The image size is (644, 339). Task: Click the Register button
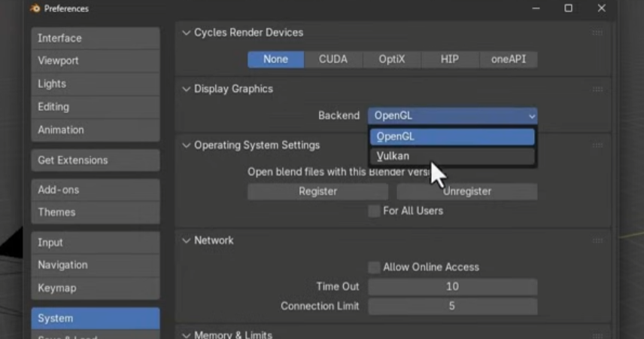(318, 191)
